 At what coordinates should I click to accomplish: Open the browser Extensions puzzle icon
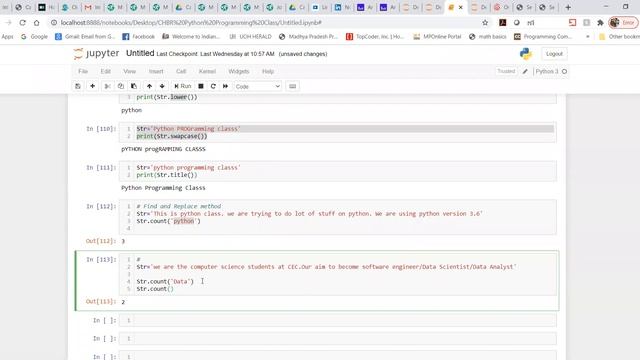pos(600,23)
